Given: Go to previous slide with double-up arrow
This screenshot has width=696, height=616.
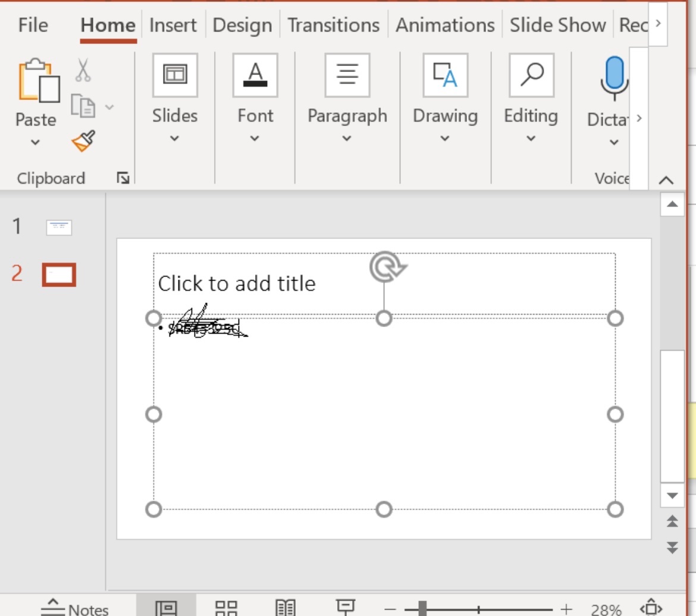Looking at the screenshot, I should (x=672, y=521).
